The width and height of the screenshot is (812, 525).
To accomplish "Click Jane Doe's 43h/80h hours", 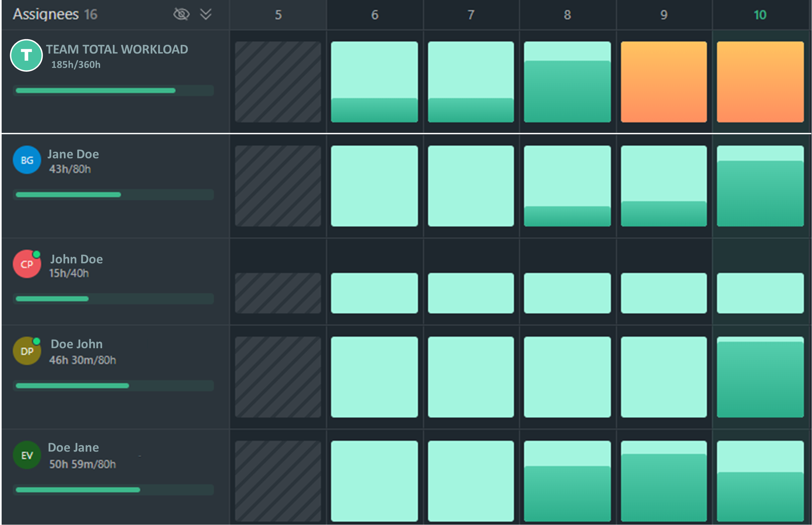I will (x=70, y=169).
